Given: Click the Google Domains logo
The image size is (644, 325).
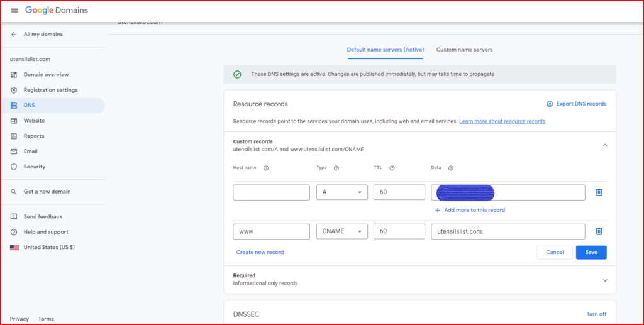Looking at the screenshot, I should tap(56, 10).
